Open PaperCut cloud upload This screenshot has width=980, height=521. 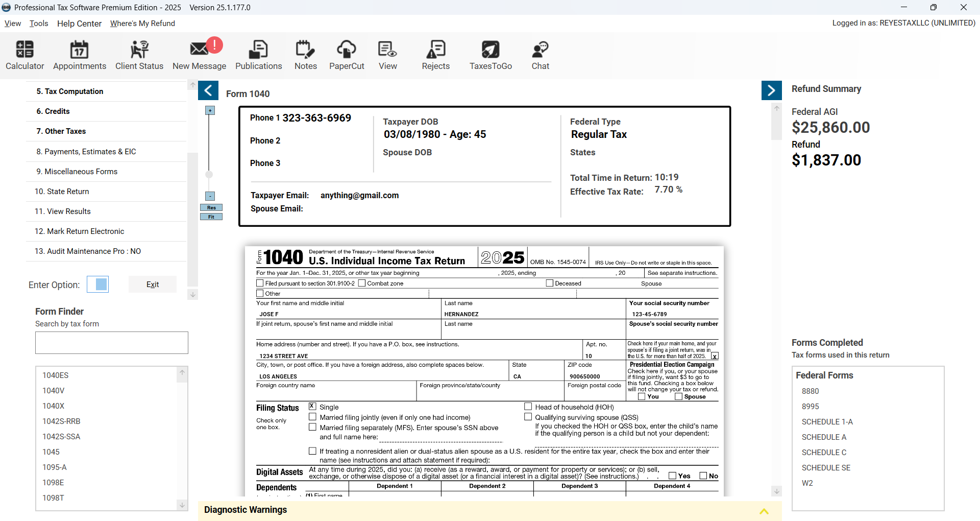click(x=347, y=55)
